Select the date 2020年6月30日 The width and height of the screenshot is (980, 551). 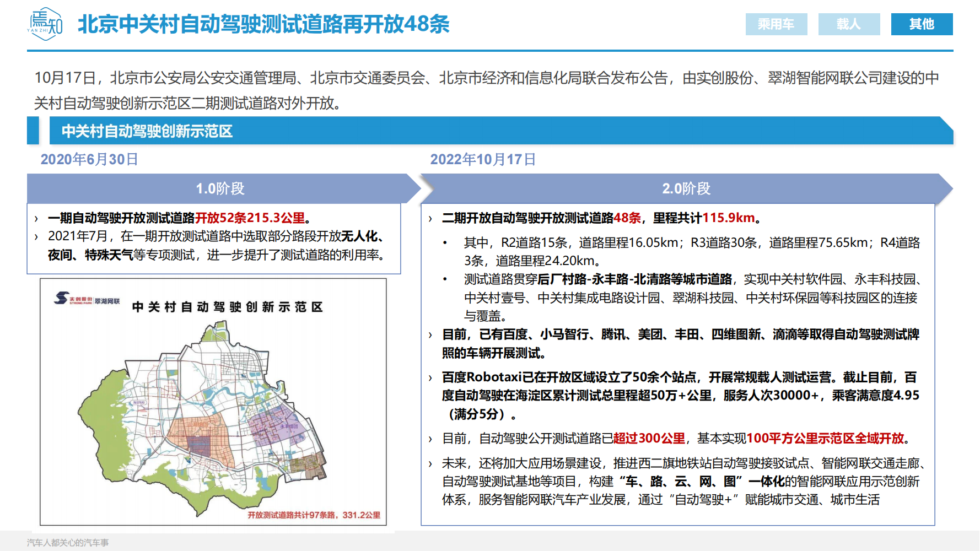pos(89,159)
